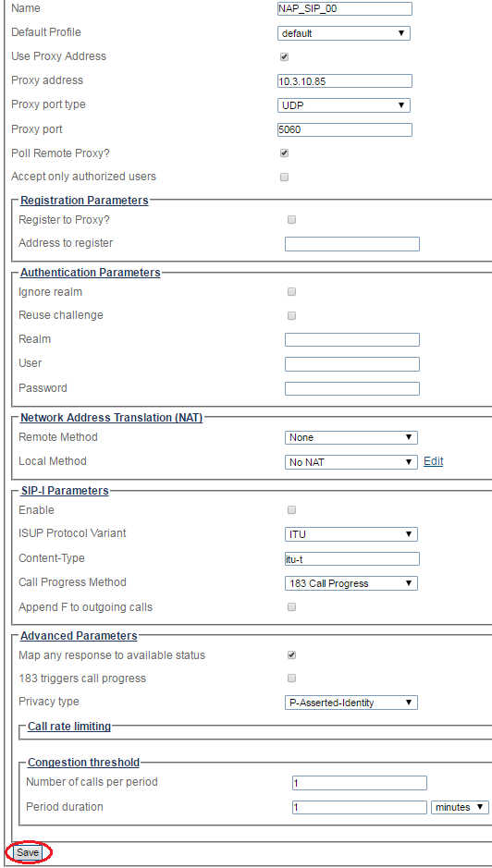Viewport: 492px width, 868px height.
Task: Open the Remote Method NAT dropdown
Action: coord(351,437)
